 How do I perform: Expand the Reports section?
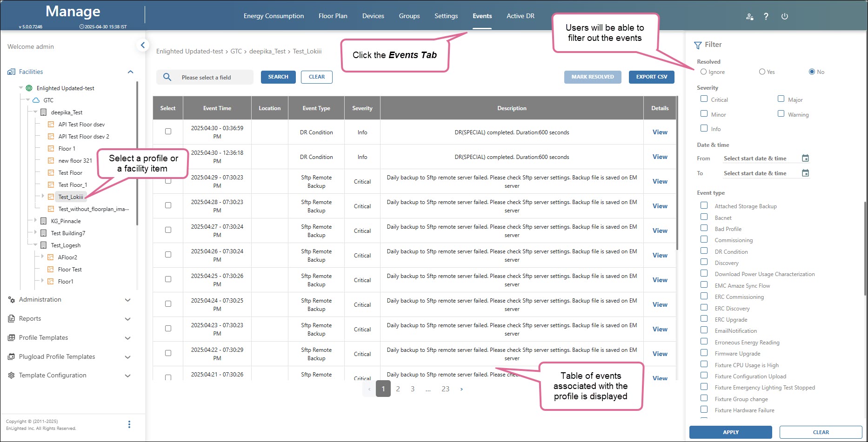click(127, 319)
